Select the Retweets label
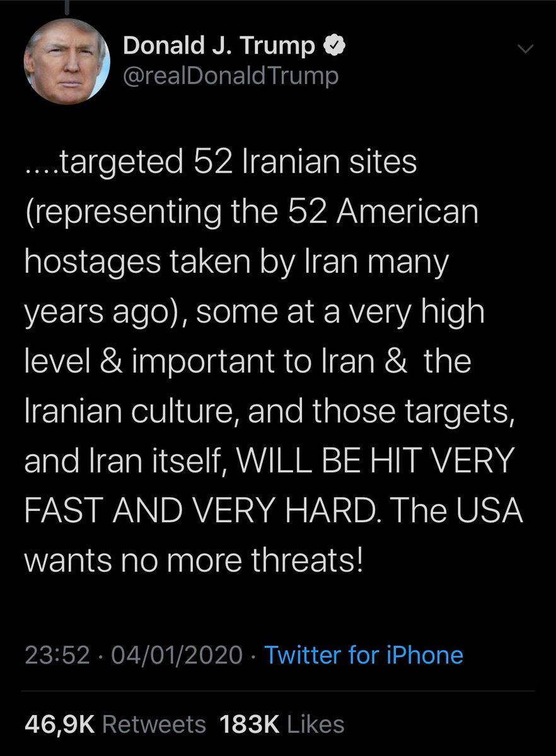 click(154, 724)
